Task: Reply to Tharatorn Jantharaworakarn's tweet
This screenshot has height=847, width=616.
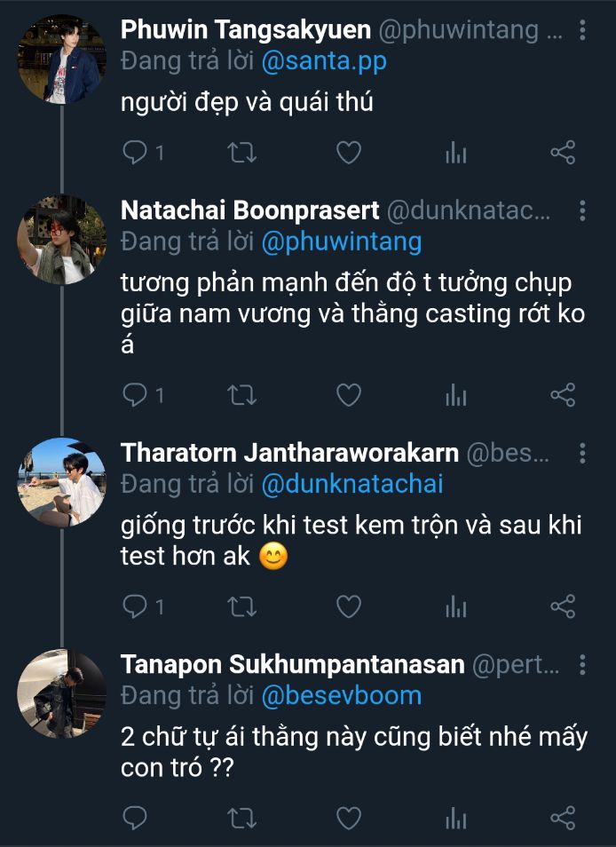Action: coord(135,606)
